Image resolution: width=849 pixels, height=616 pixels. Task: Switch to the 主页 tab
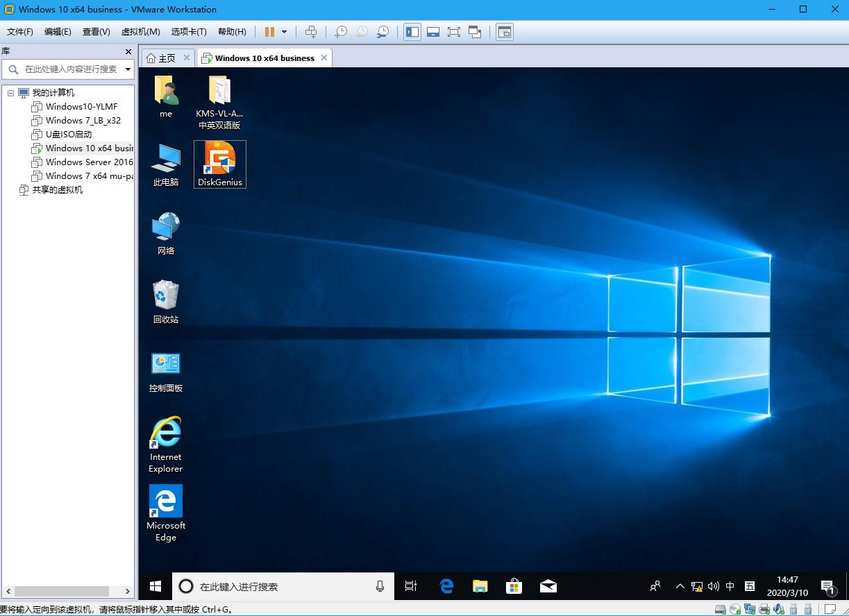click(167, 58)
